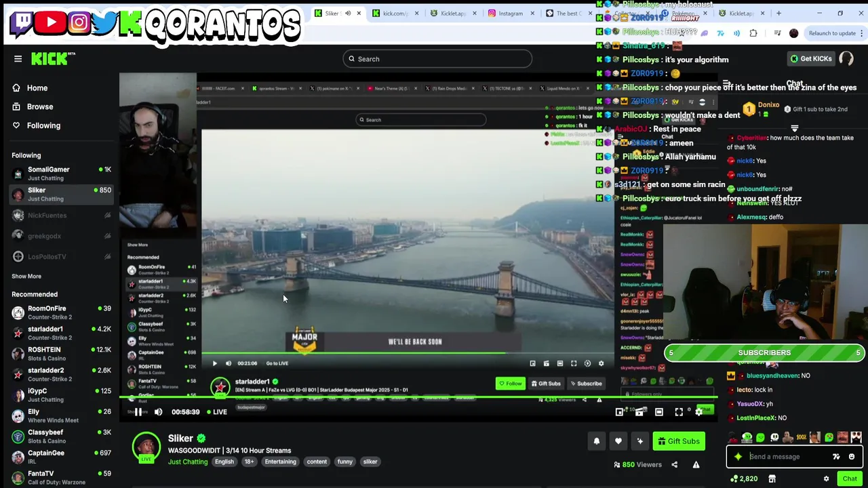
Task: Send message with the Chat button
Action: pos(850,479)
